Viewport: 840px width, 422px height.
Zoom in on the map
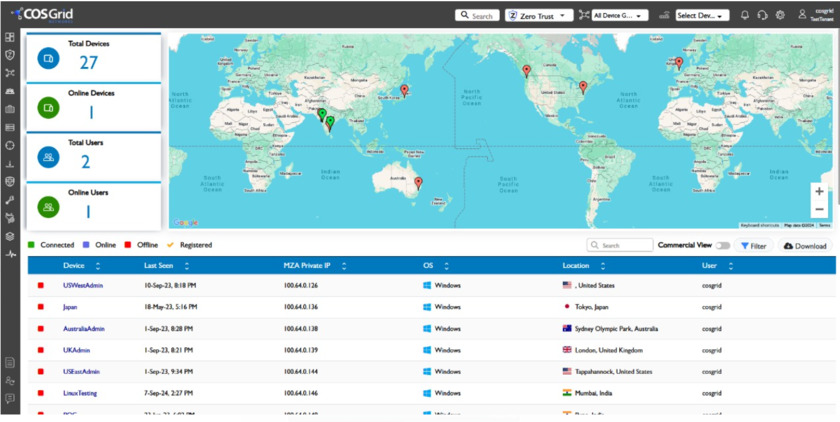pyautogui.click(x=819, y=191)
